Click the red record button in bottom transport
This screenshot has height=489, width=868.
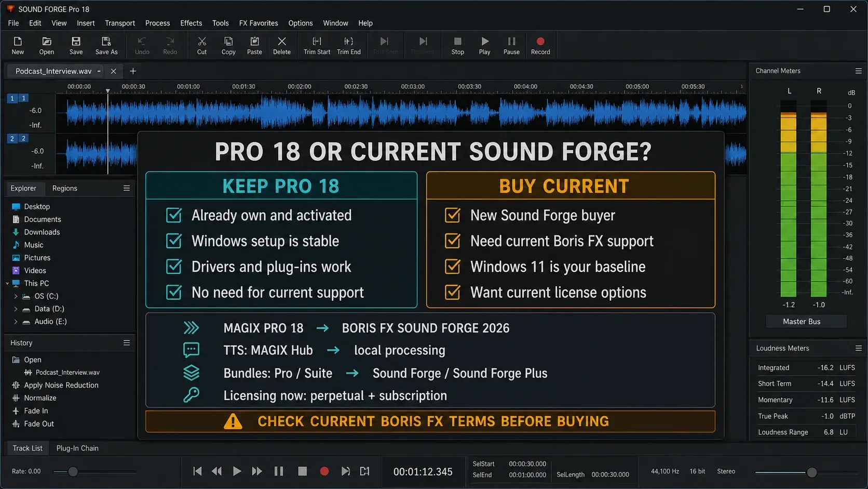pos(324,471)
